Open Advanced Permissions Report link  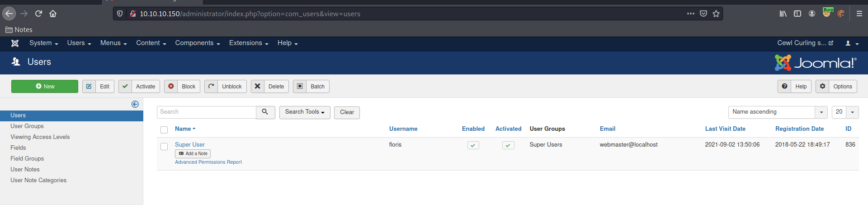[208, 162]
